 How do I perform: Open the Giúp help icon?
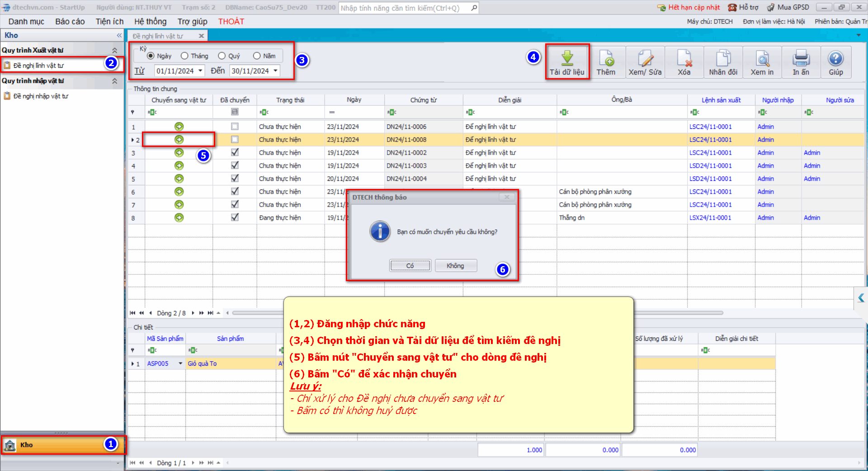pyautogui.click(x=835, y=58)
